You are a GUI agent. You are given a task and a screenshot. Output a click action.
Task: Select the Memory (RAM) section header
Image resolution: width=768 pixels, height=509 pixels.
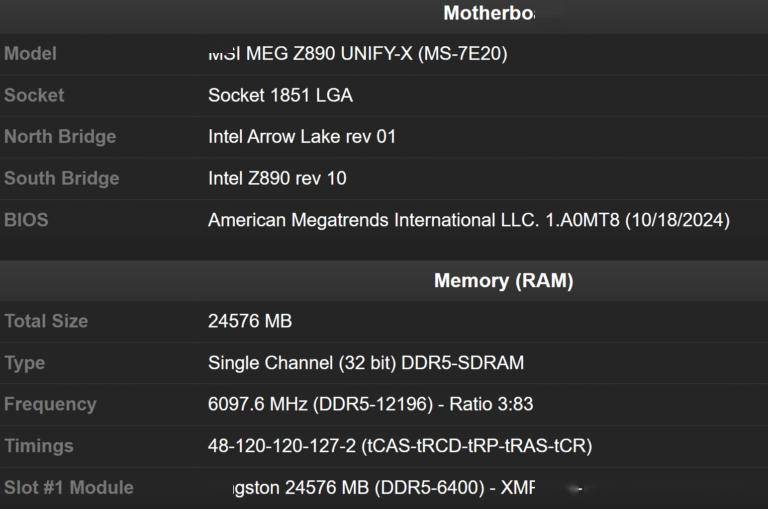(x=504, y=281)
